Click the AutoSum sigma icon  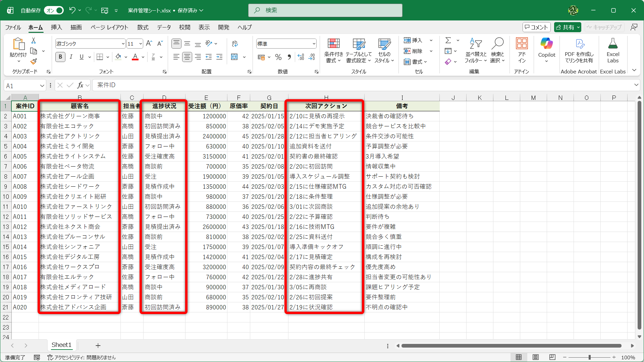click(x=448, y=40)
